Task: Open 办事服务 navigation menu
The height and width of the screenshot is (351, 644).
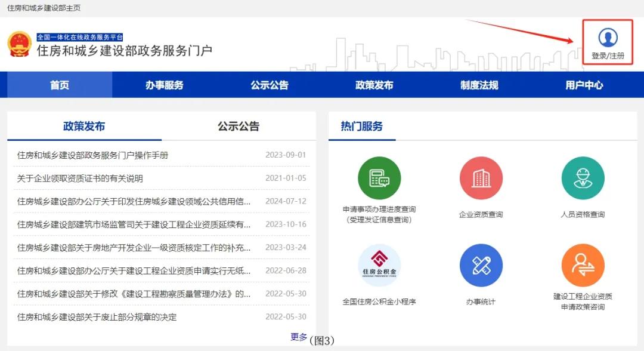Action: coord(165,85)
